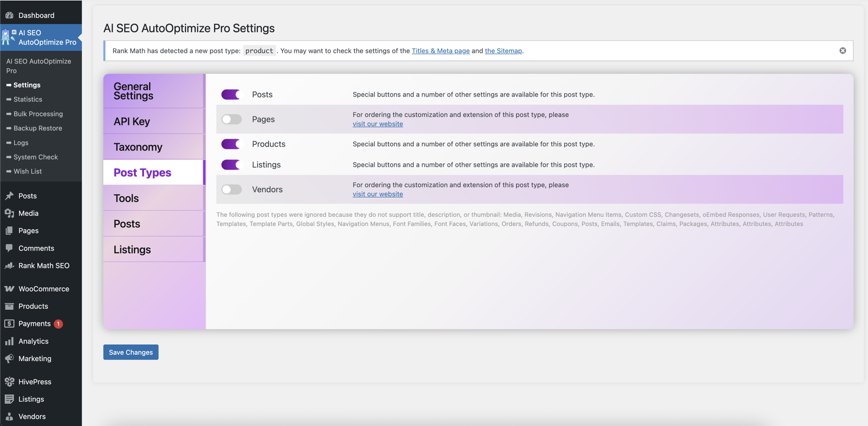Open the Listings settings tab
Screen dimensions: 868x426
tap(154, 249)
